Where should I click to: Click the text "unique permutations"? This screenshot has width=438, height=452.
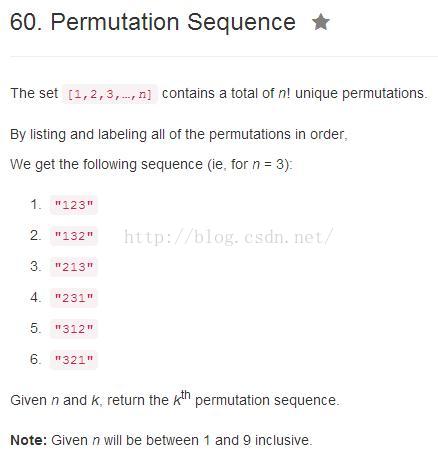(x=361, y=94)
